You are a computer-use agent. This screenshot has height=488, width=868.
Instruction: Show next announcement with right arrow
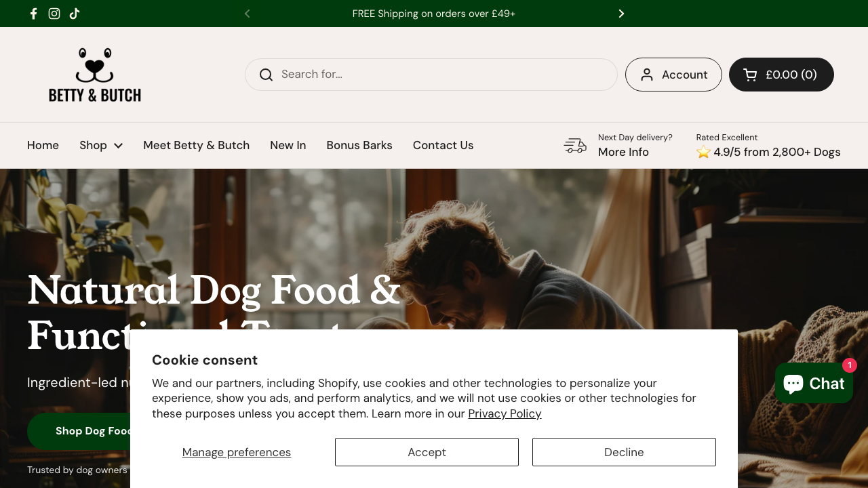[621, 14]
